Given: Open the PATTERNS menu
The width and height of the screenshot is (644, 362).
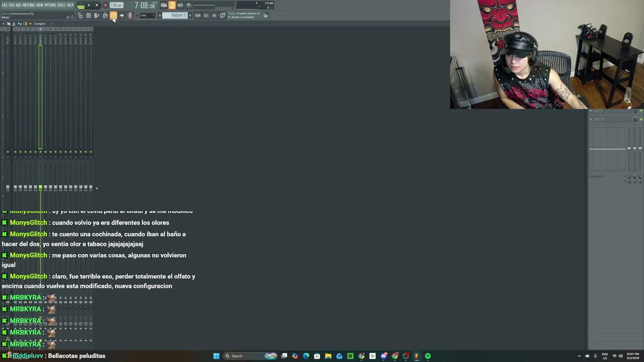Looking at the screenshot, I should [x=29, y=5].
